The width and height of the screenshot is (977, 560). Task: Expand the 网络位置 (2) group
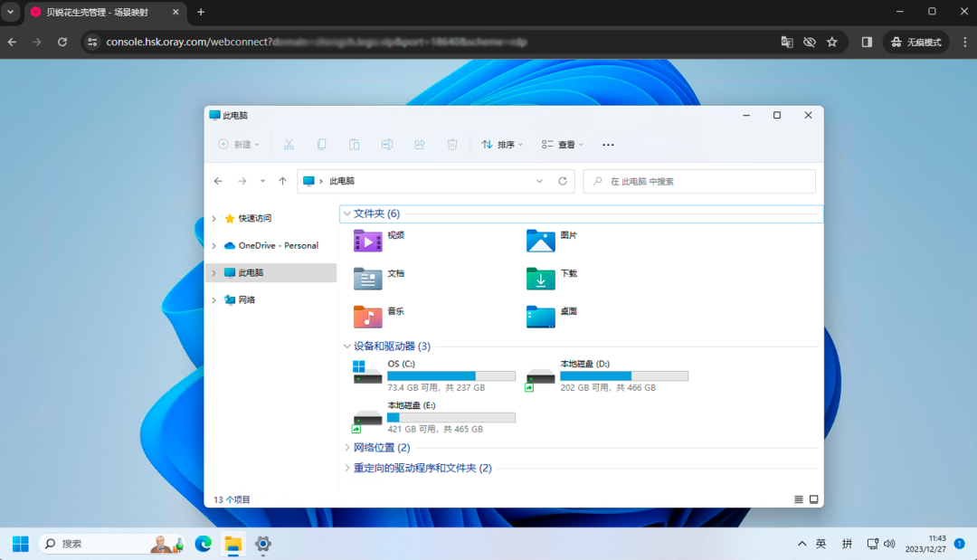347,448
